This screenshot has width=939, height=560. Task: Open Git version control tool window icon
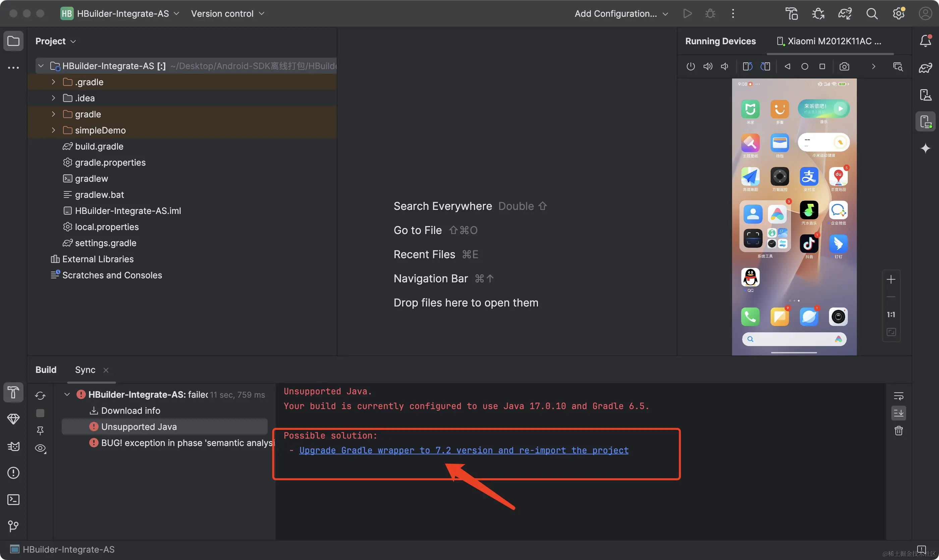[x=14, y=526]
